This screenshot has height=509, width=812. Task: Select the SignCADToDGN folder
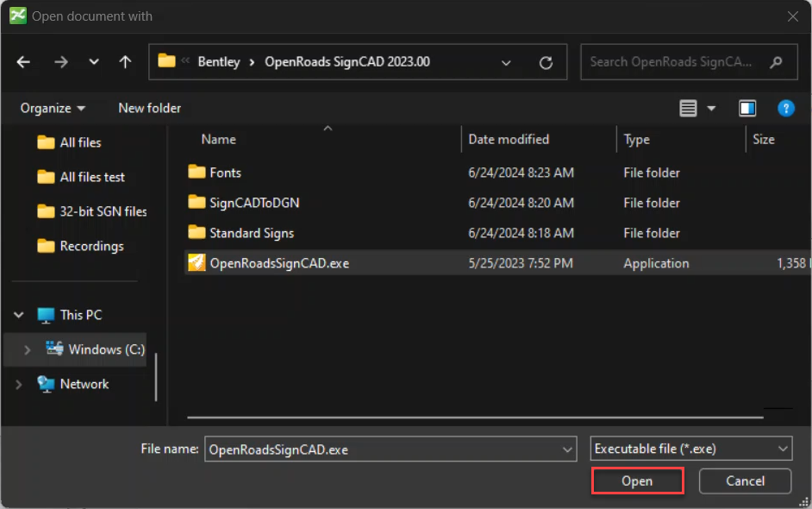click(x=254, y=203)
